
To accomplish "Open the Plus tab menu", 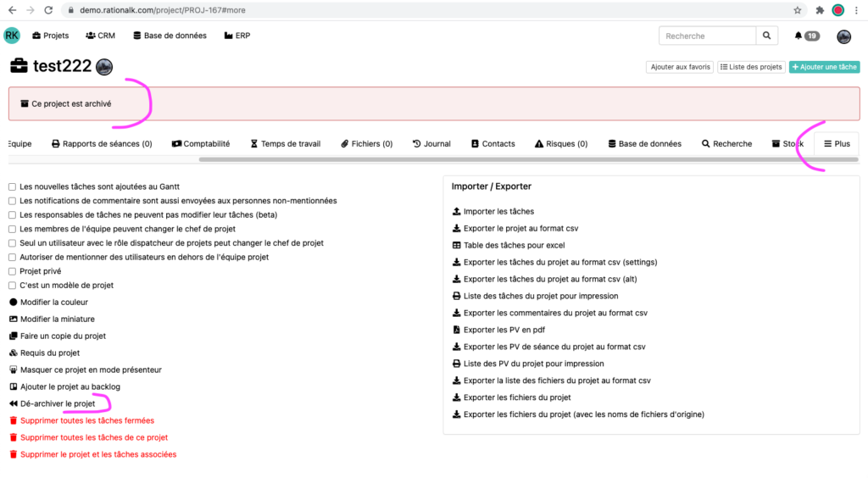I will (x=837, y=144).
